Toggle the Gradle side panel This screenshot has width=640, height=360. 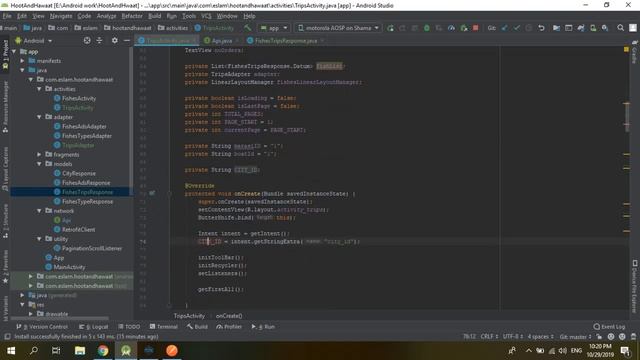coord(635,52)
